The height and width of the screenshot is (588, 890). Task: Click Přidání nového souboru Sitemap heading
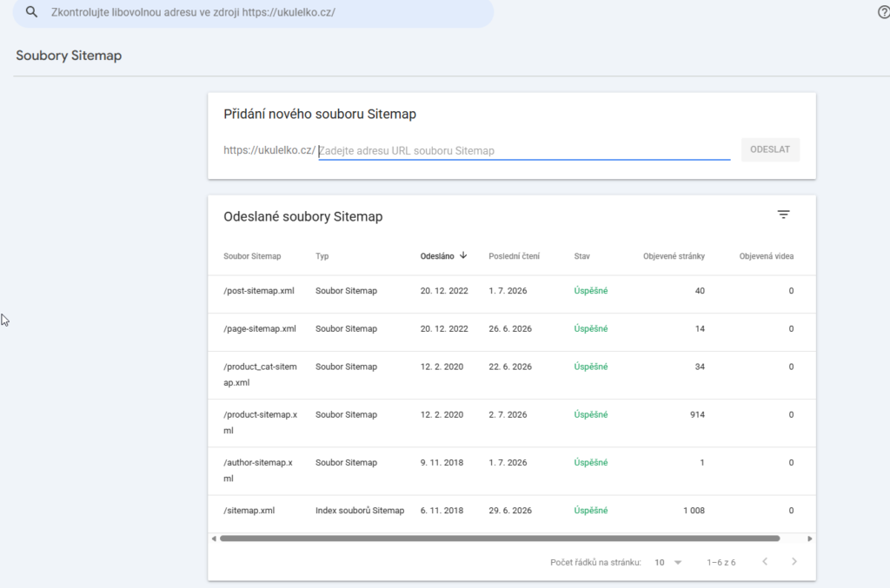(320, 114)
